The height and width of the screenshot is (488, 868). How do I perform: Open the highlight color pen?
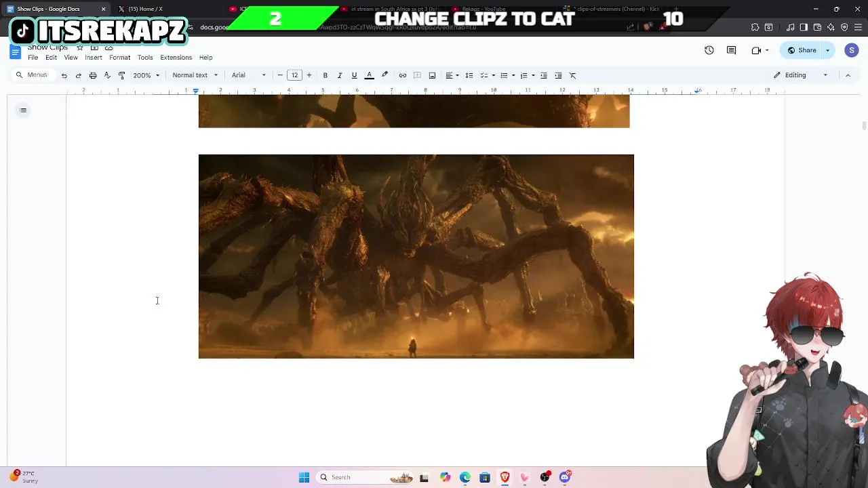(x=384, y=75)
